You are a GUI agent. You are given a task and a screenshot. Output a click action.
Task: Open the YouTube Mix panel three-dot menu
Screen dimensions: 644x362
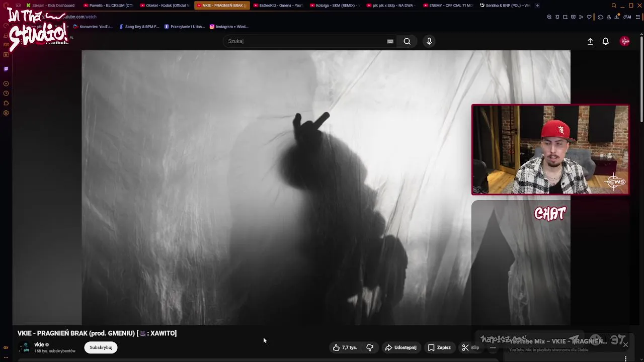(x=625, y=358)
